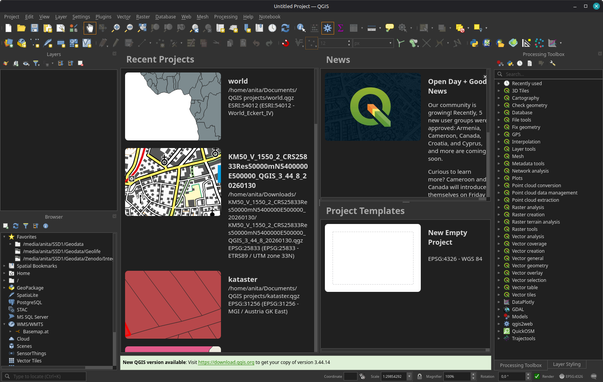Click the world project map thumbnail

tap(173, 106)
